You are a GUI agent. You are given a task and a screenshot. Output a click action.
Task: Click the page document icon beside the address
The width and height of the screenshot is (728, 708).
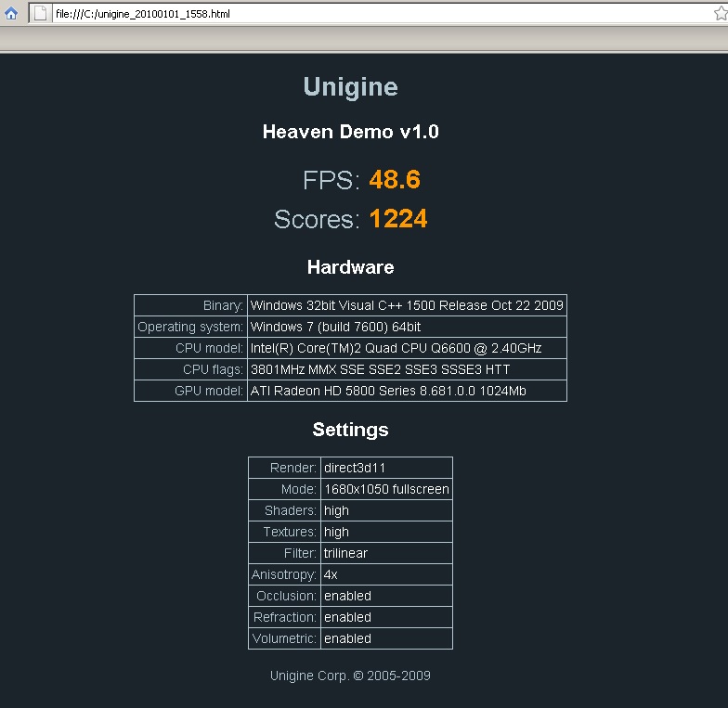[x=41, y=13]
